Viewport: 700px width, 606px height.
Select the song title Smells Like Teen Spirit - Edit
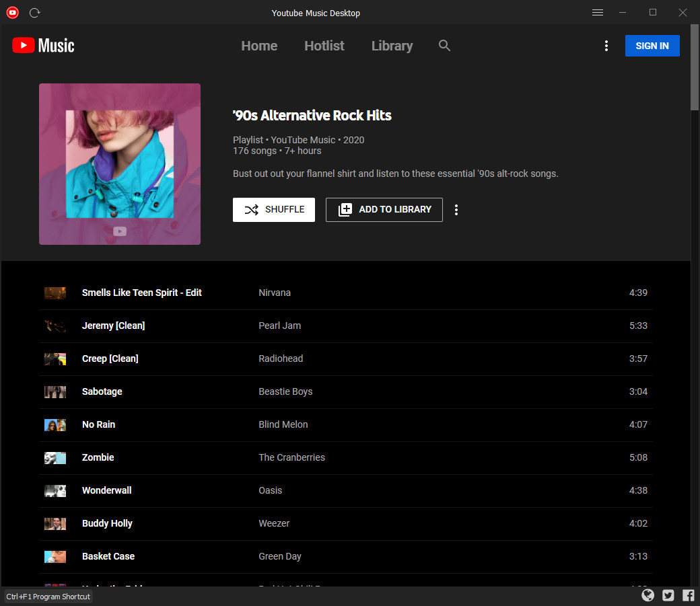(141, 293)
